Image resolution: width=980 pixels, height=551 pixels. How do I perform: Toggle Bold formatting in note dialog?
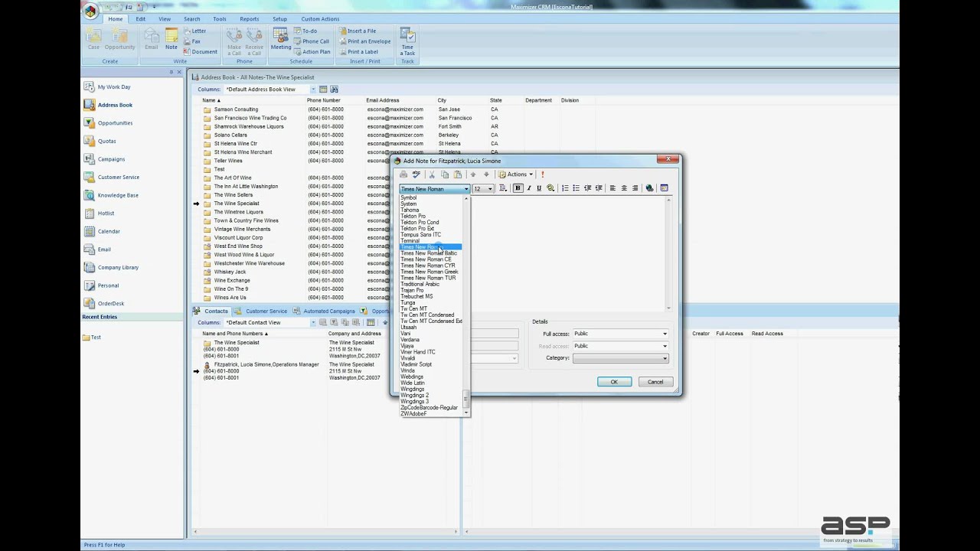click(518, 188)
